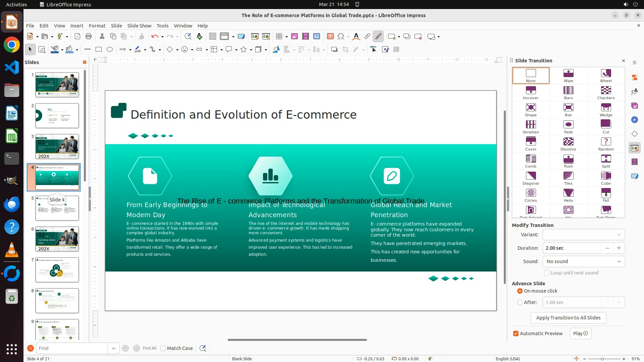This screenshot has width=644, height=362.
Task: Select the Ellipse drawing tool
Action: pos(110,50)
